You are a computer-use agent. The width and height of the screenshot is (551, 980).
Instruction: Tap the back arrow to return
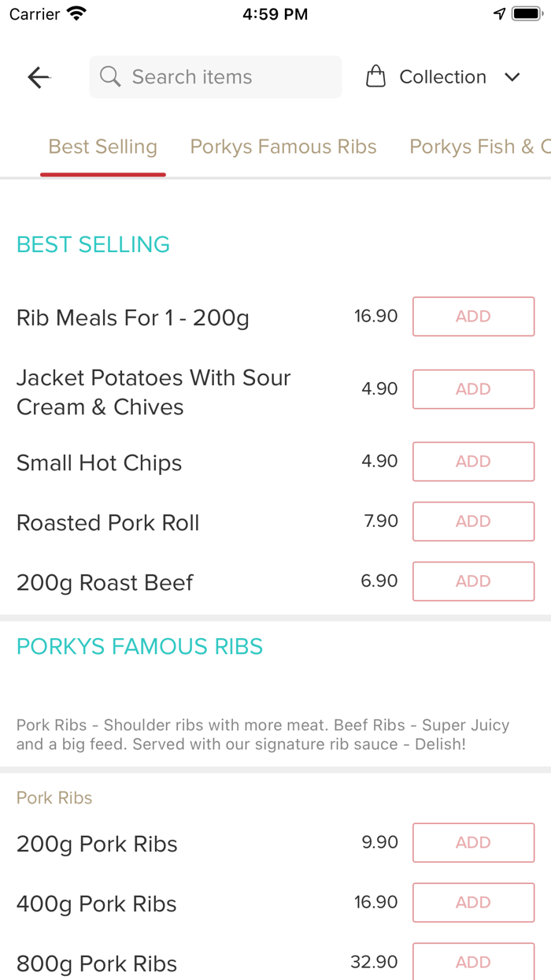38,76
